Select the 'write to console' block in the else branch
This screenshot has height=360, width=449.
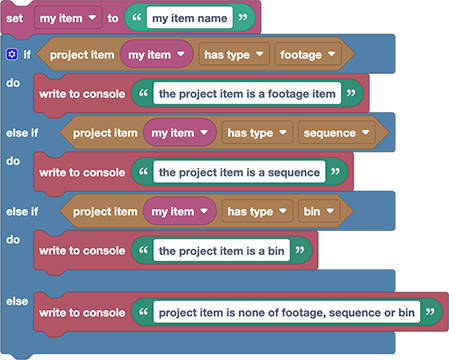[82, 313]
